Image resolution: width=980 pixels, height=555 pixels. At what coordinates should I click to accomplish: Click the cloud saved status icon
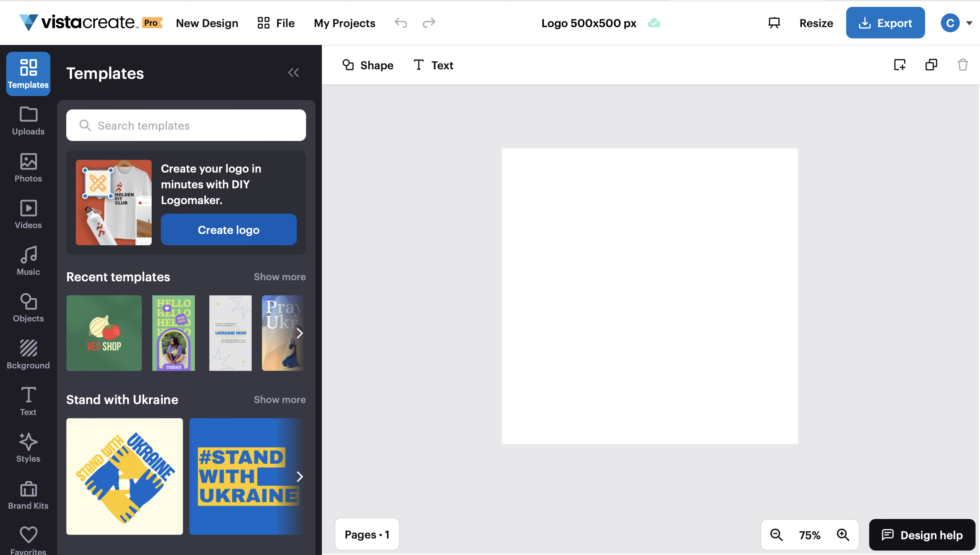(x=654, y=23)
